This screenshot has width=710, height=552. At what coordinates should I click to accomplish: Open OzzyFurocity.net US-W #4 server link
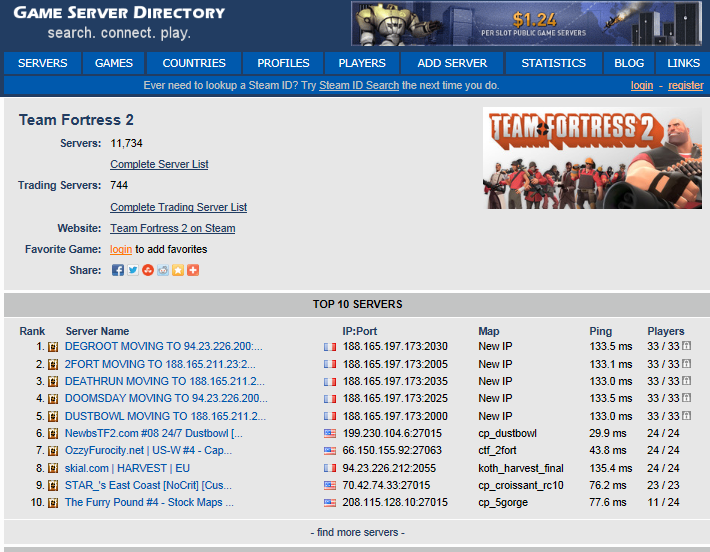148,451
